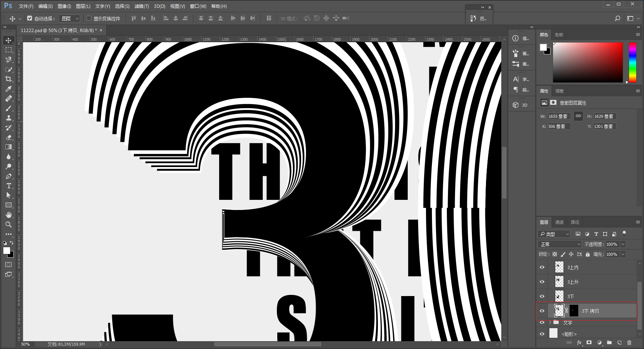Open the 图层 auto-select dropdown
644x349 pixels.
[70, 18]
